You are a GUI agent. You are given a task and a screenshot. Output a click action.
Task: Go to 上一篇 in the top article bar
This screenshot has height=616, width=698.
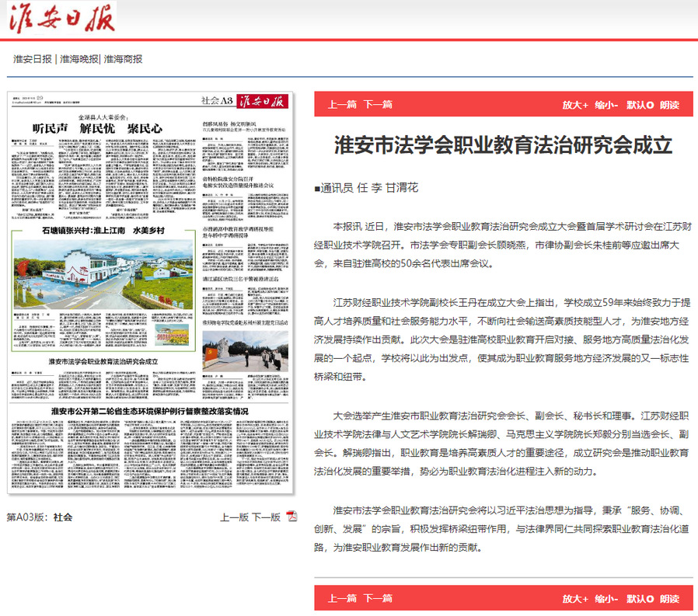coord(342,105)
